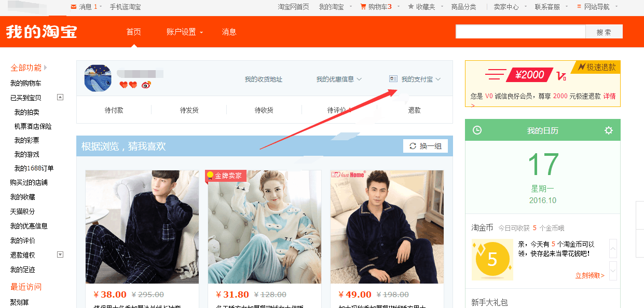
Task: Open 我的拍卖 in sidebar
Action: click(27, 112)
